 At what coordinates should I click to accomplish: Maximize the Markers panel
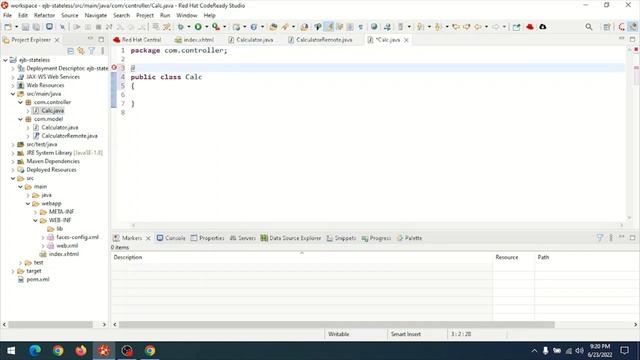coord(632,238)
